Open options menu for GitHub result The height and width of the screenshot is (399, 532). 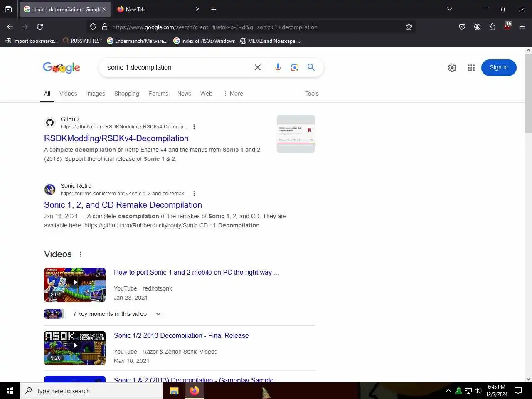[x=194, y=127]
